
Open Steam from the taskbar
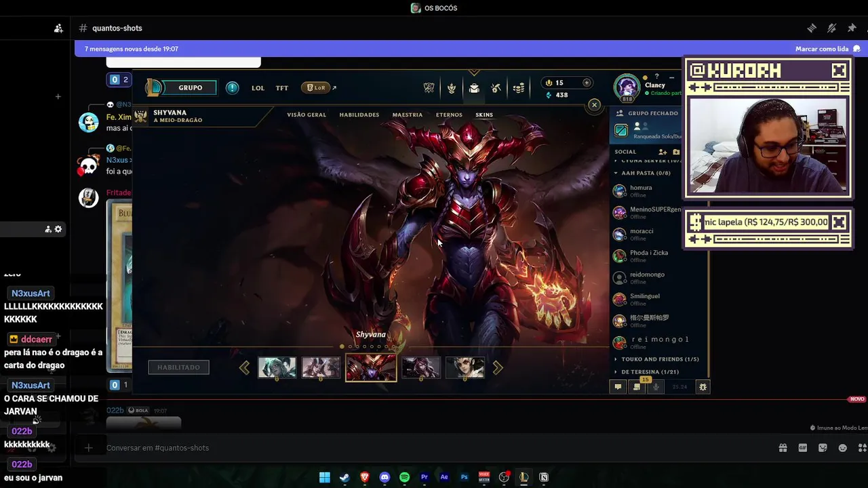coord(344,477)
